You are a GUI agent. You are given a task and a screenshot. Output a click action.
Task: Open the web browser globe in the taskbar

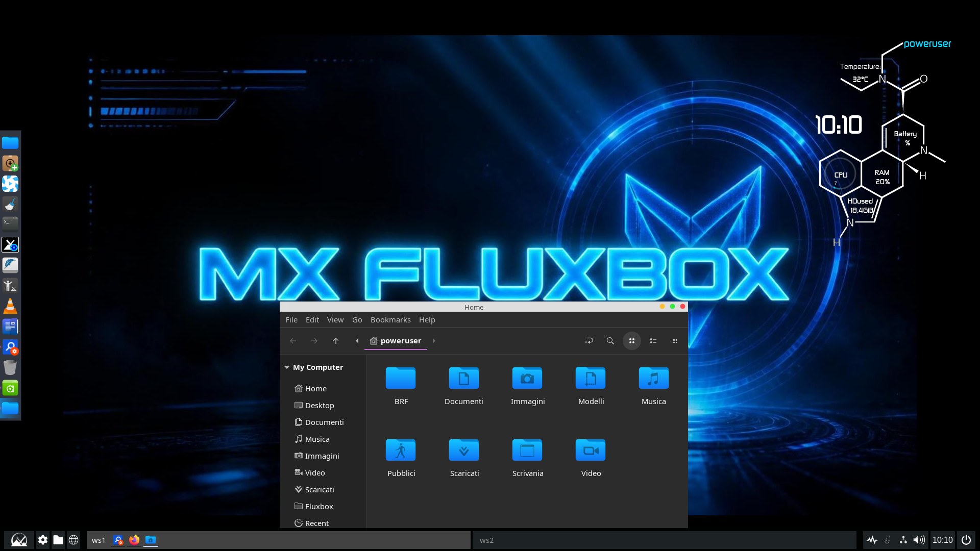coord(73,540)
